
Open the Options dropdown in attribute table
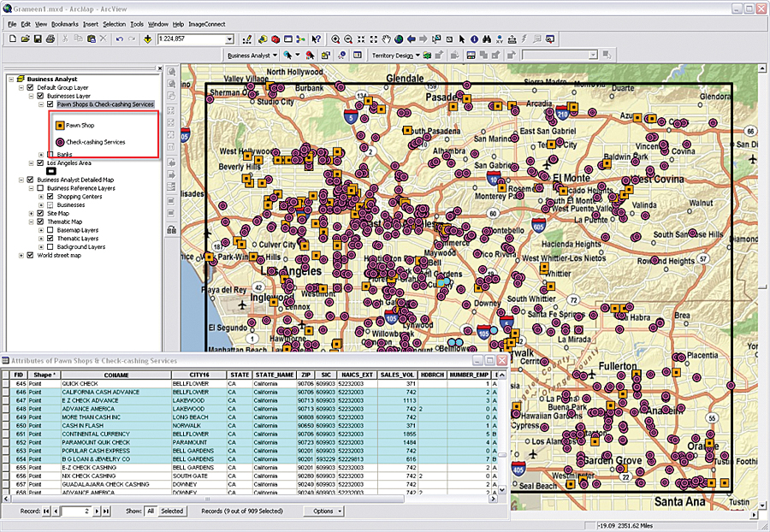[323, 511]
